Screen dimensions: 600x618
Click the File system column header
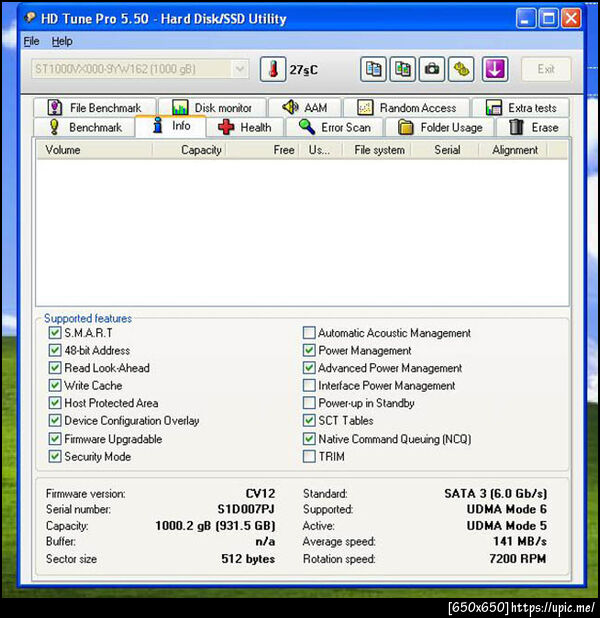(x=376, y=150)
